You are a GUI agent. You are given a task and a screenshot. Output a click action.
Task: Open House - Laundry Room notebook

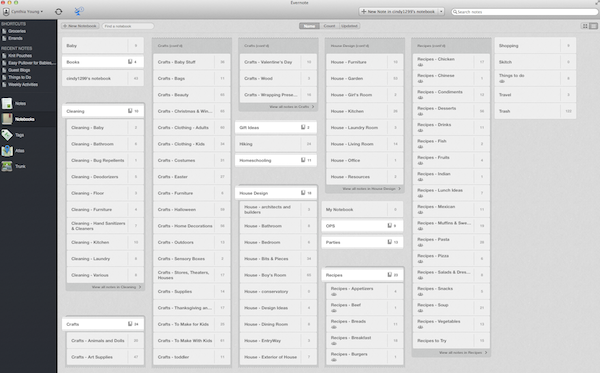[x=365, y=127]
